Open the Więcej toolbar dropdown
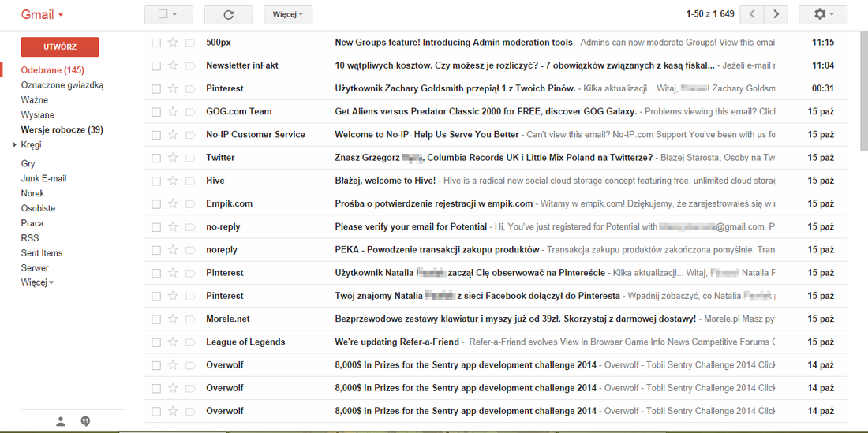 [288, 14]
